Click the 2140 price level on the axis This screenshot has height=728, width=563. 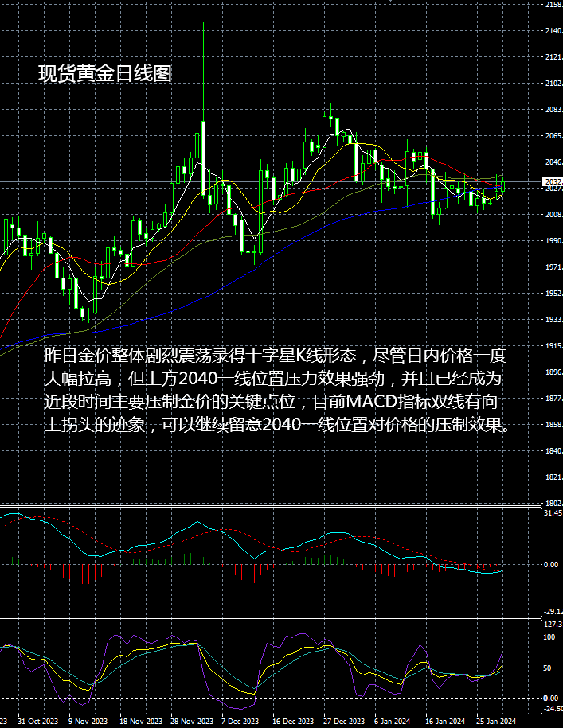pyautogui.click(x=552, y=31)
